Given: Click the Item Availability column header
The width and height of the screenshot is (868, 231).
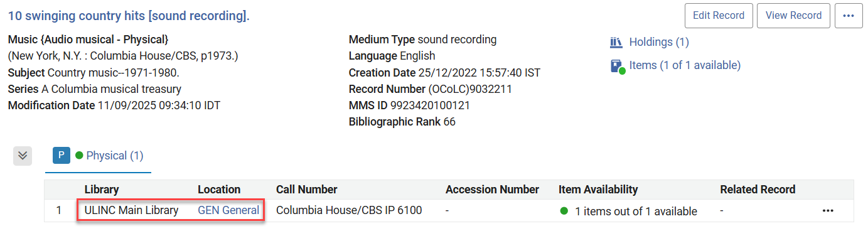Looking at the screenshot, I should click(x=598, y=190).
